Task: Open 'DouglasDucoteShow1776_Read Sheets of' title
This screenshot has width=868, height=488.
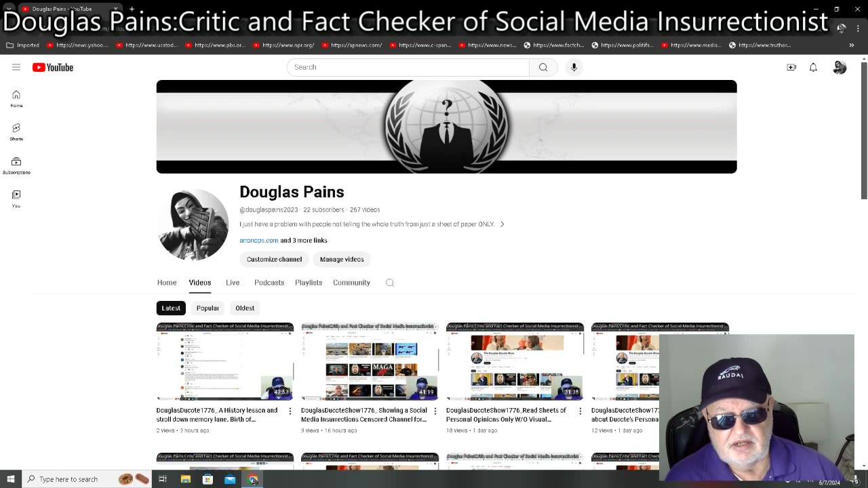Action: coord(506,415)
